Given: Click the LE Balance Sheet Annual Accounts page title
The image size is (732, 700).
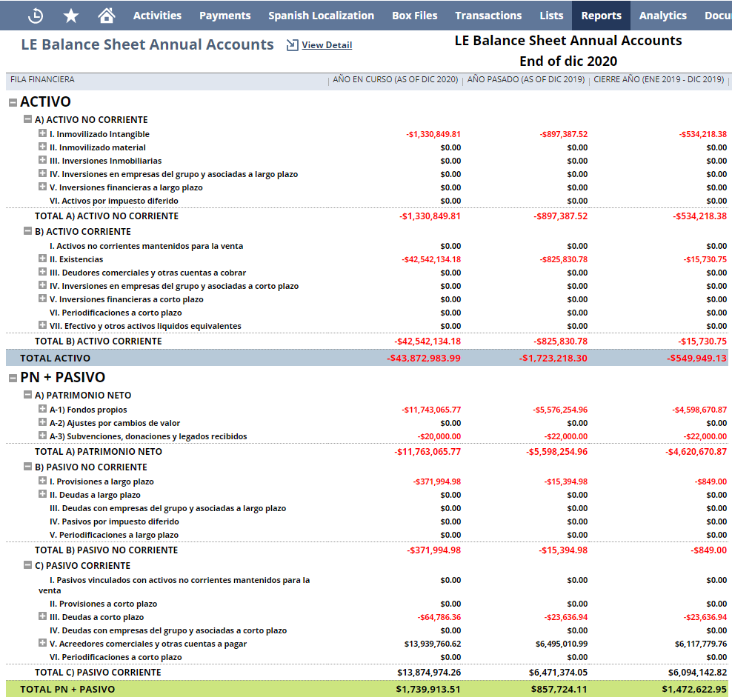Looking at the screenshot, I should click(x=147, y=44).
